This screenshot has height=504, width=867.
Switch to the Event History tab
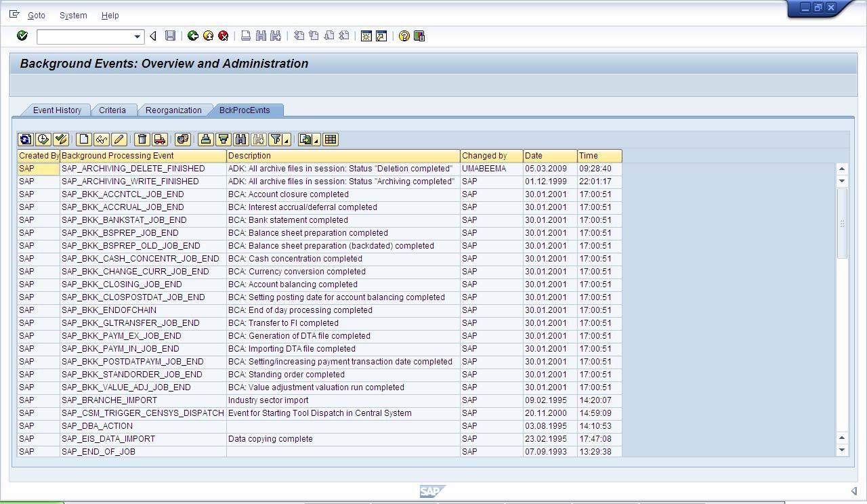[x=57, y=110]
